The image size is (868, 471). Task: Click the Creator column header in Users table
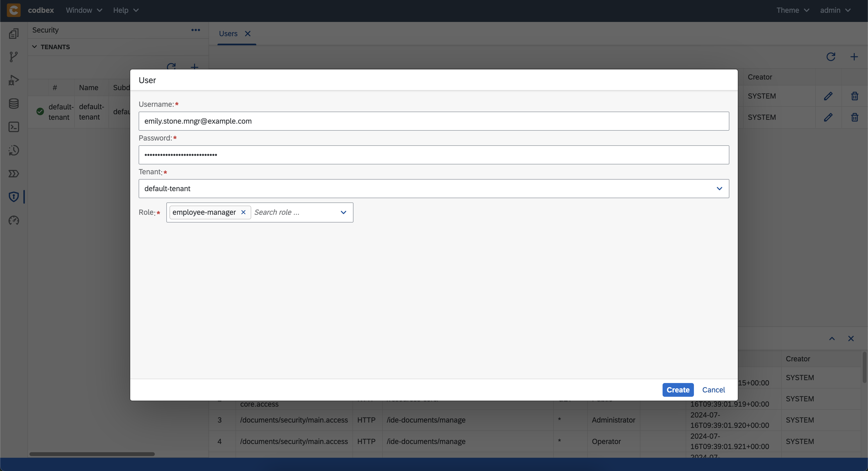click(x=760, y=77)
